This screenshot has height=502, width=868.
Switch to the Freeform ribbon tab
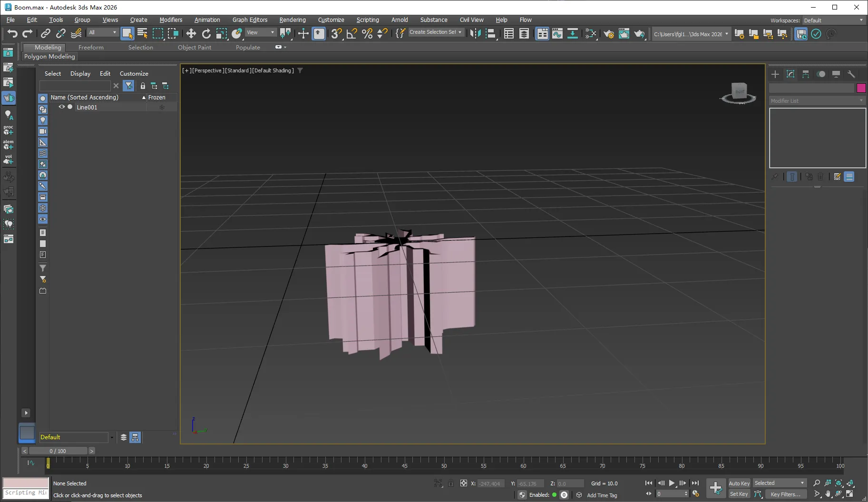pos(91,47)
